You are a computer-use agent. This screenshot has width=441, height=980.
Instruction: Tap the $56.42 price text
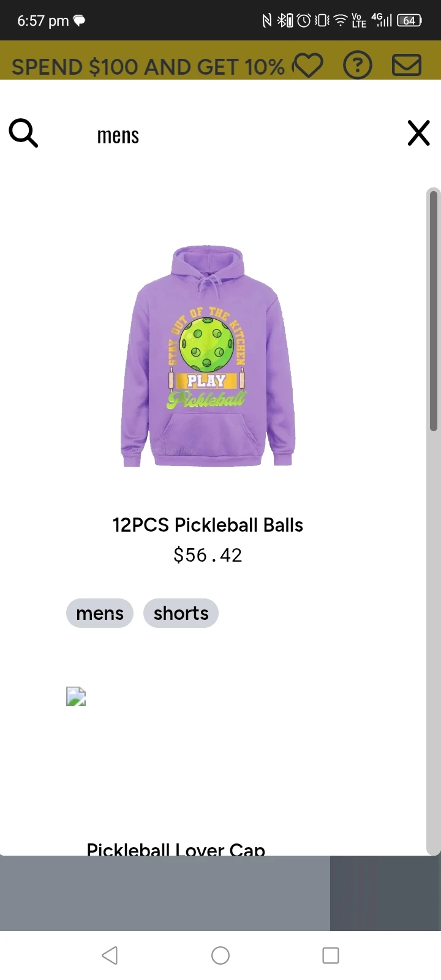(208, 555)
